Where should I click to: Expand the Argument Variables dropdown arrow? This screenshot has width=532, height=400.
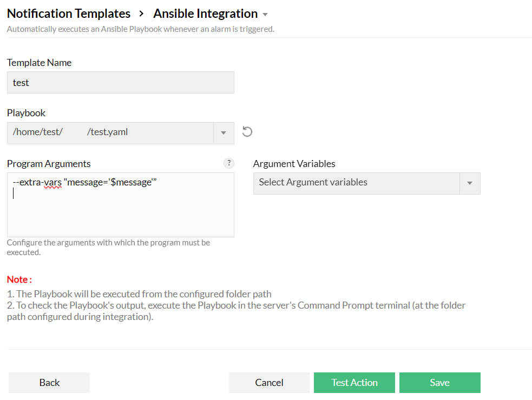pyautogui.click(x=470, y=183)
